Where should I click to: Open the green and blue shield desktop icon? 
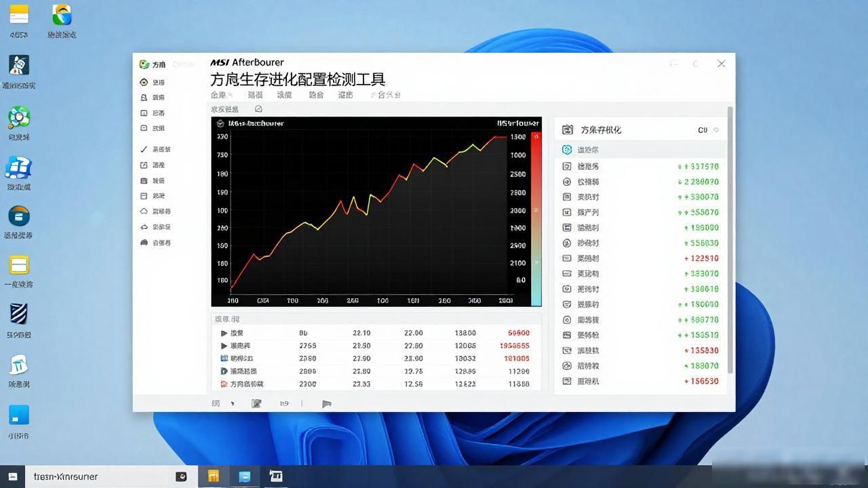tap(62, 14)
